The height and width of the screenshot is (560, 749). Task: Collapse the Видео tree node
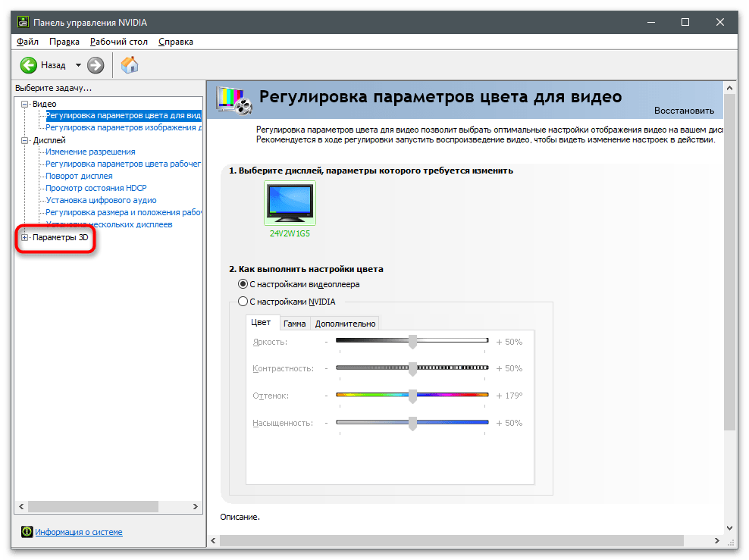point(24,104)
